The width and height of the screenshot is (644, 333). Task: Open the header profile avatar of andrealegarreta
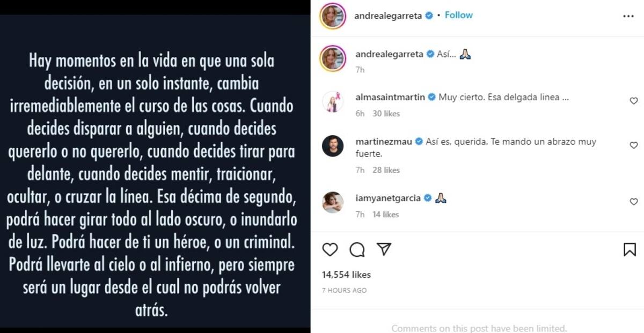[333, 16]
